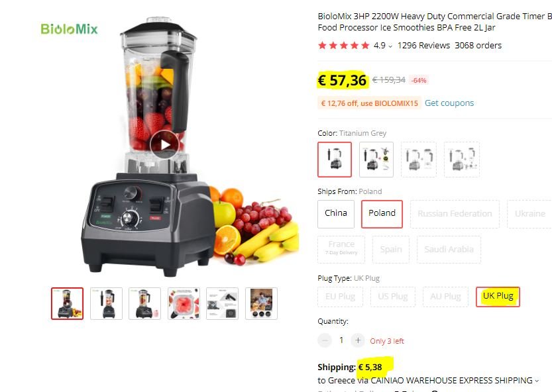Open the 1296 Reviews link
This screenshot has width=552, height=392.
423,46
